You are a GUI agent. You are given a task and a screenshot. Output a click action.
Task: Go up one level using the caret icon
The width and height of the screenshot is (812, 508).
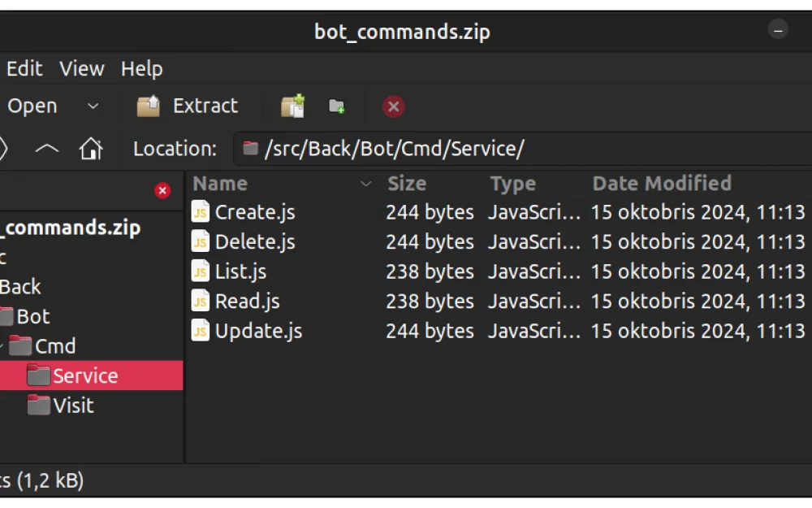click(46, 148)
